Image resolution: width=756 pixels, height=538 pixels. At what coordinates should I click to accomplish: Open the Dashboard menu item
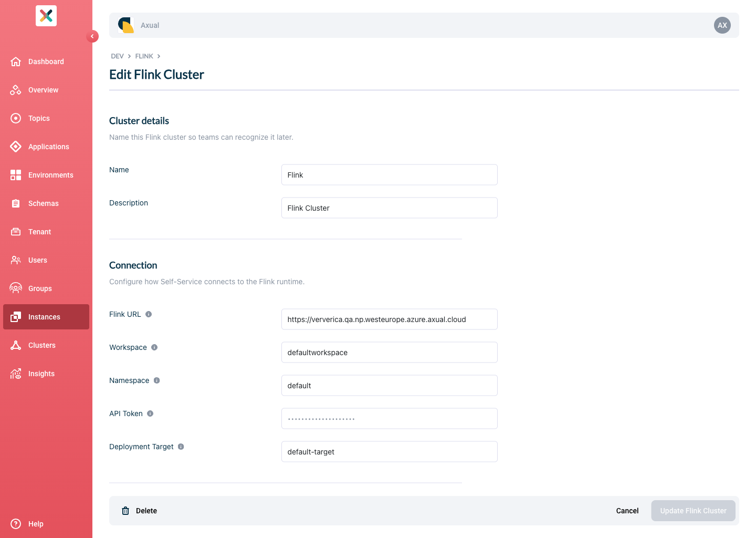pos(46,61)
